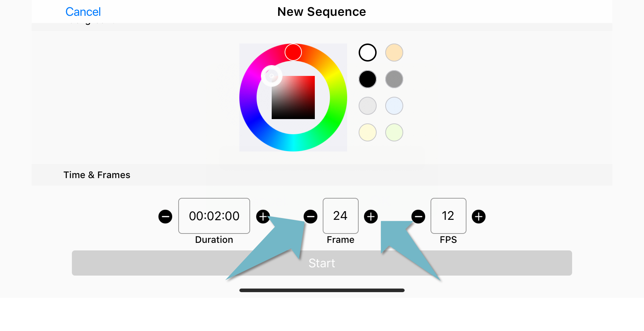Screen dimensions: 644x331
Task: Decrease the Duration with minus button
Action: pyautogui.click(x=165, y=217)
